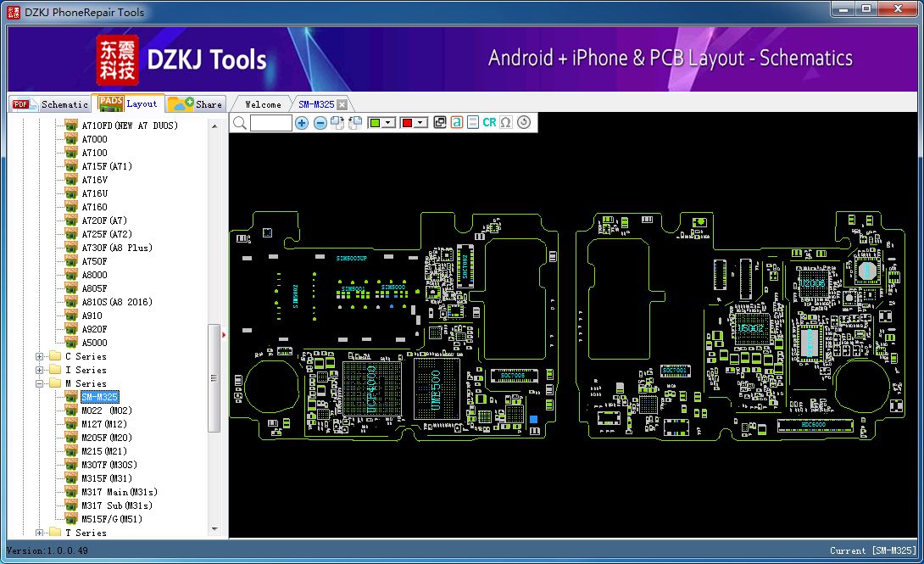Viewport: 924px width, 564px height.
Task: Switch to the Welcome document tab
Action: 263,104
